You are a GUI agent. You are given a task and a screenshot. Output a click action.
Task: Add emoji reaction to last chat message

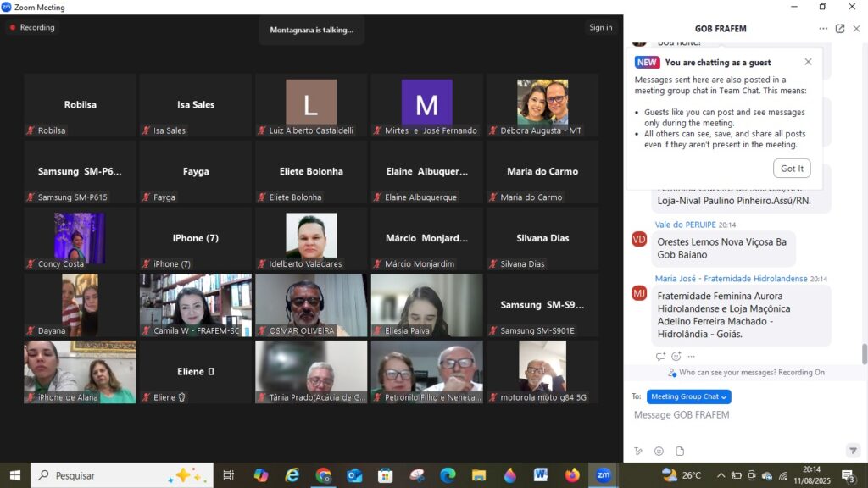tap(676, 357)
